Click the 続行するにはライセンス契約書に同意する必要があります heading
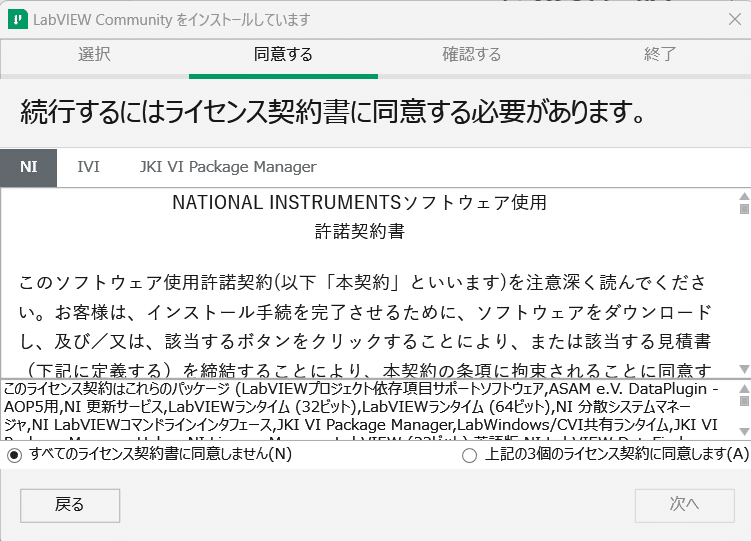 click(x=332, y=112)
